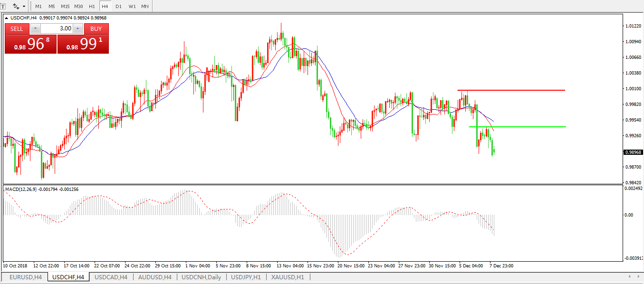Screen dimensions: 644x284
Task: Open the XAUUSD,H1 chart tab
Action: coord(288,277)
